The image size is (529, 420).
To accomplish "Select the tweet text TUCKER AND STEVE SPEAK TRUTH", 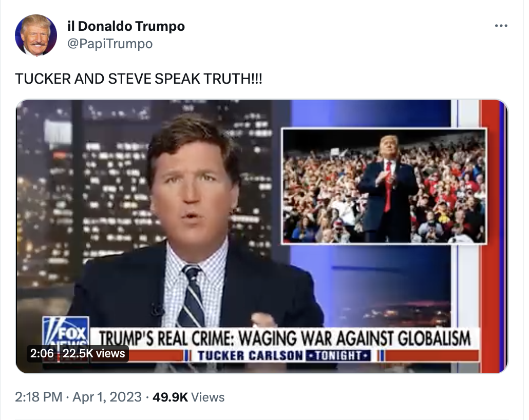I will pyautogui.click(x=138, y=79).
